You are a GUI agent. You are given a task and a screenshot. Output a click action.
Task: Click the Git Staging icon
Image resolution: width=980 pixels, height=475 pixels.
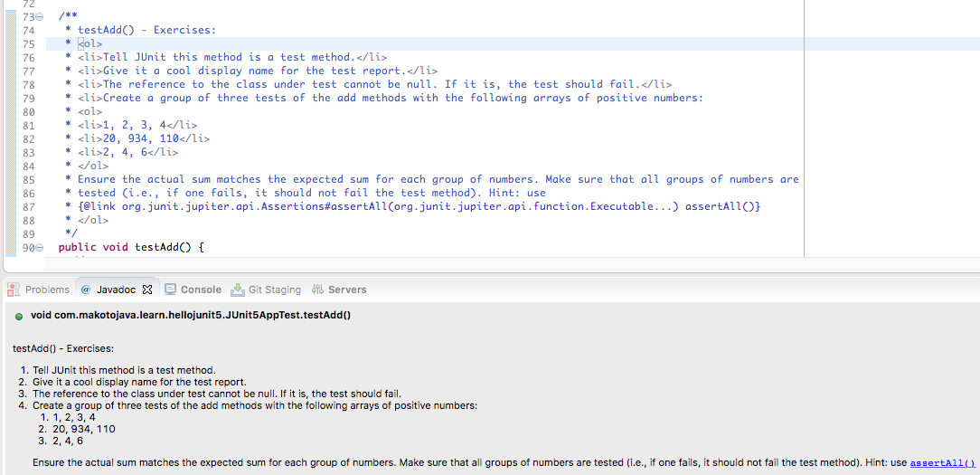[x=238, y=290]
